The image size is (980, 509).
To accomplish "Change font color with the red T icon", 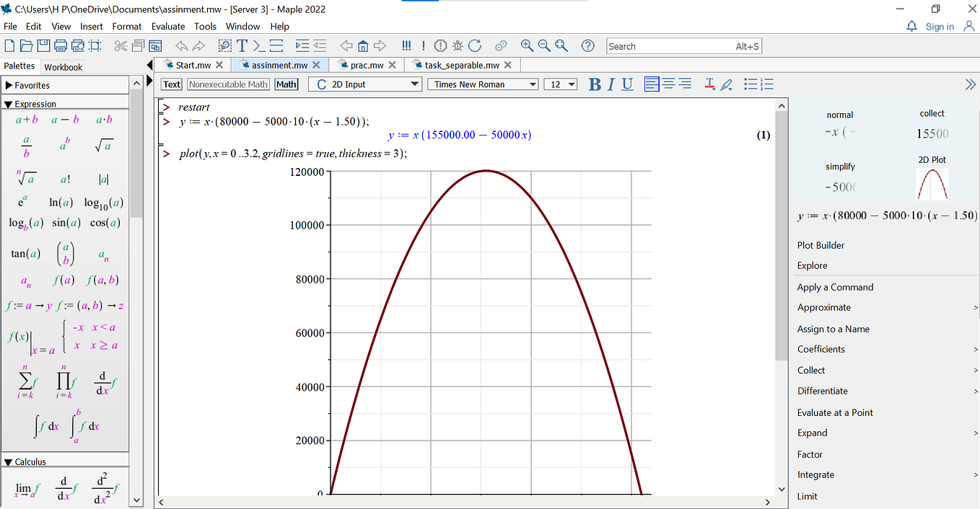I will tap(710, 84).
